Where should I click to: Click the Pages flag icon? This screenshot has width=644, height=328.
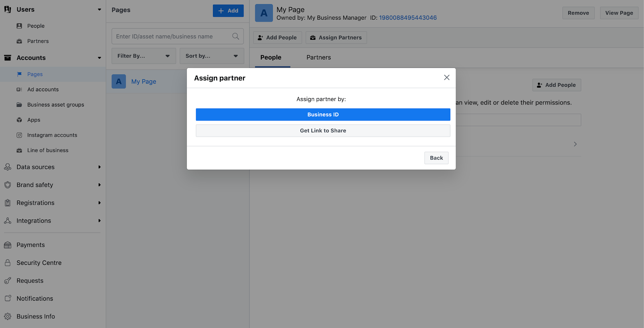[19, 74]
